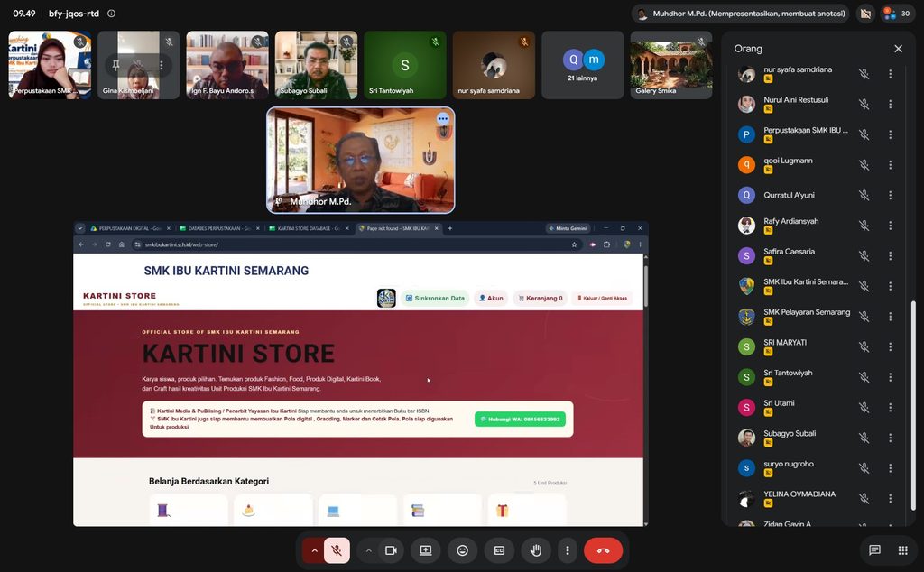Click the address bar smkibukartini.sch.id
The width and height of the screenshot is (924, 572).
tap(354, 244)
